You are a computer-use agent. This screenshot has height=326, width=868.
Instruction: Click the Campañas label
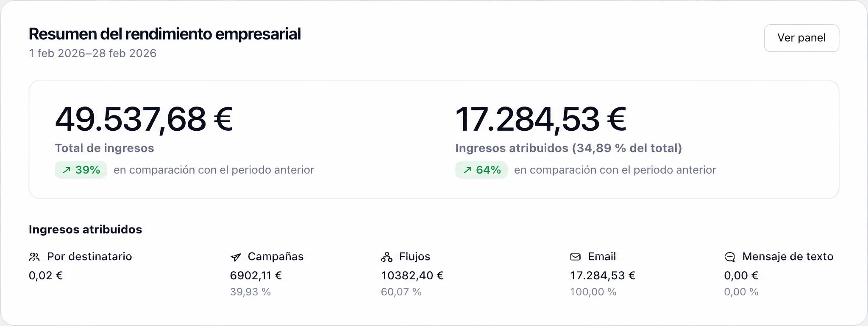coord(275,257)
